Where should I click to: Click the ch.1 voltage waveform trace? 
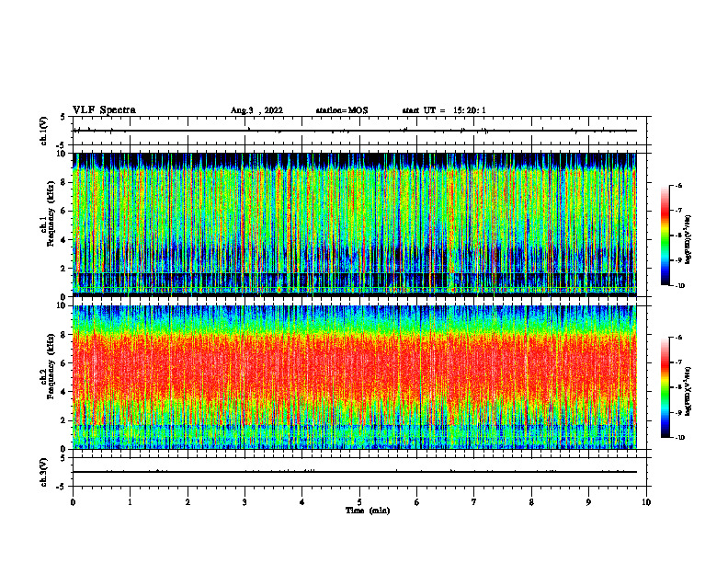pyautogui.click(x=354, y=131)
